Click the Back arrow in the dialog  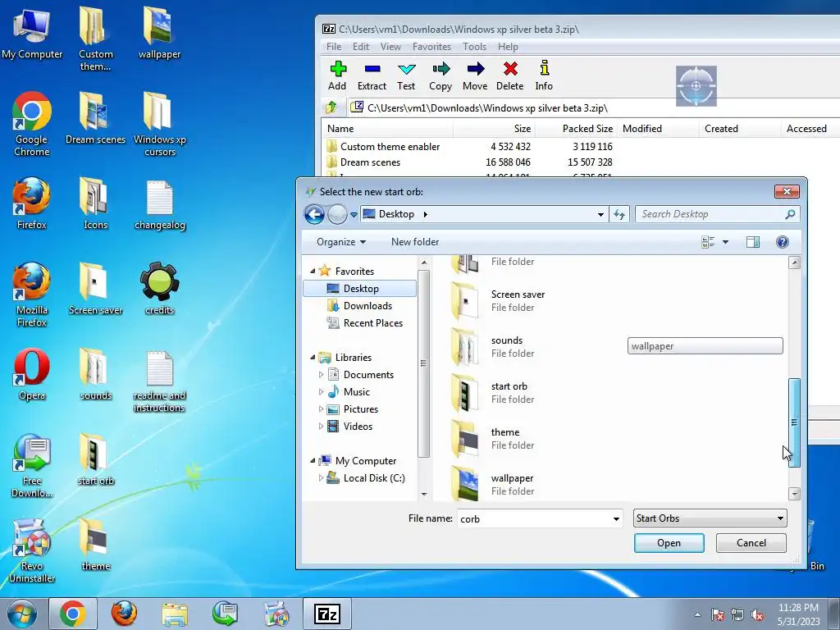[x=314, y=214]
